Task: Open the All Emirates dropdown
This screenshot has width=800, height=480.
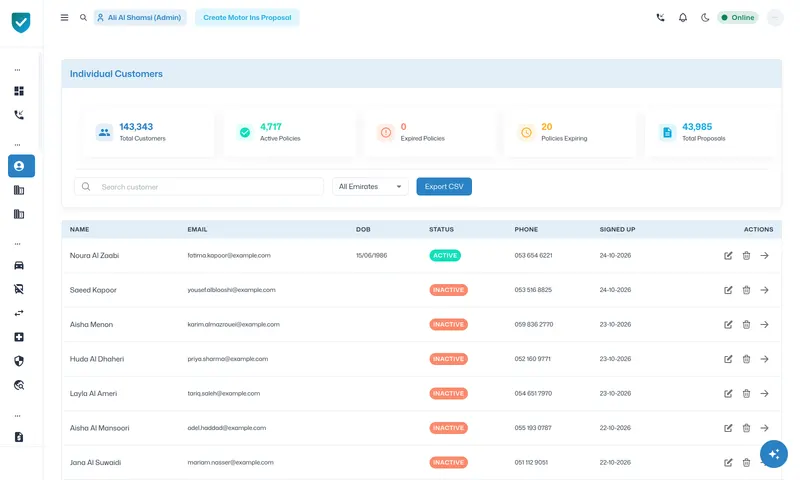Action: [370, 187]
